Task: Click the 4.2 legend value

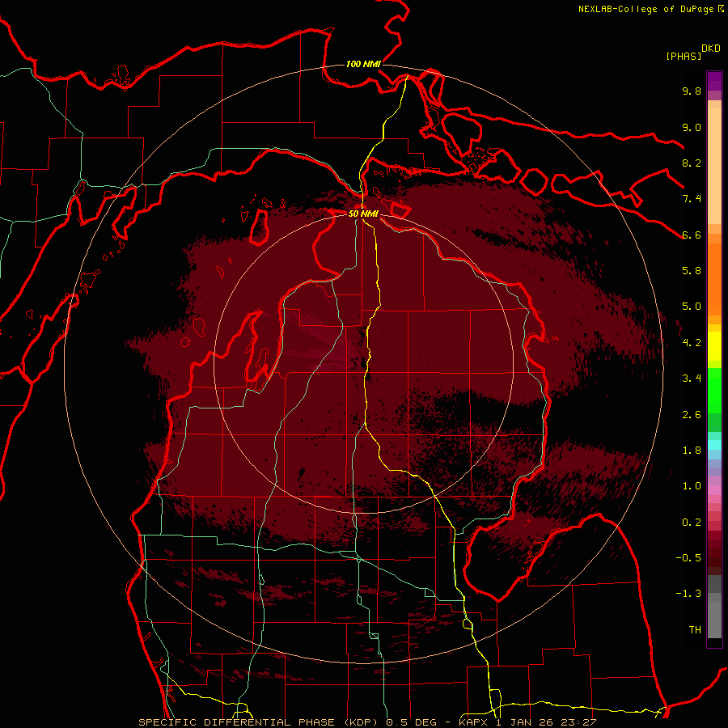Action: point(692,343)
